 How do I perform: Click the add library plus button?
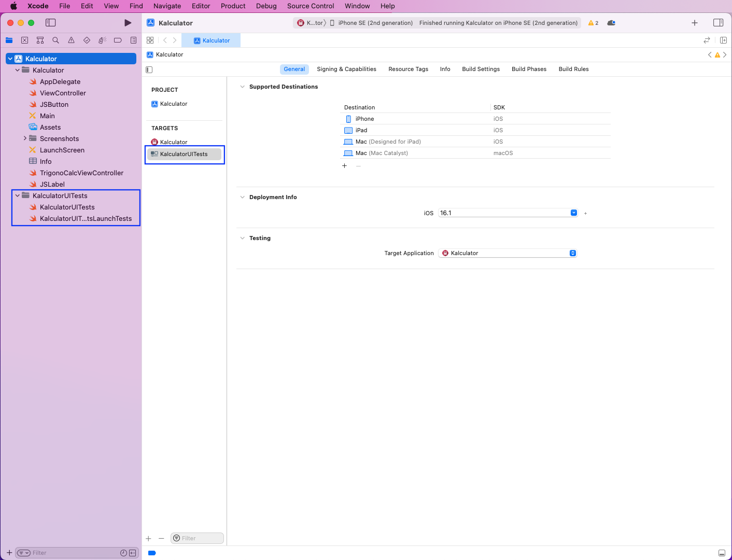695,23
